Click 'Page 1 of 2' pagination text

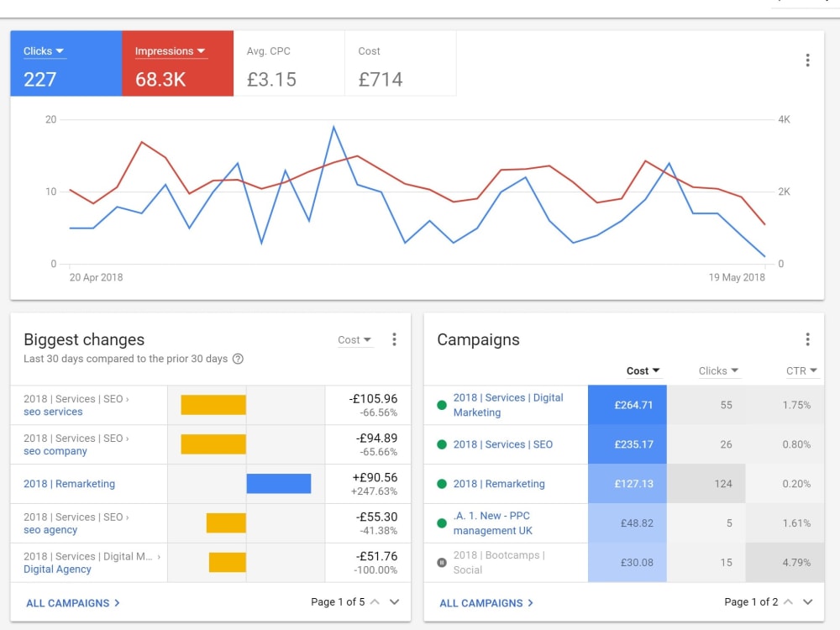point(751,602)
